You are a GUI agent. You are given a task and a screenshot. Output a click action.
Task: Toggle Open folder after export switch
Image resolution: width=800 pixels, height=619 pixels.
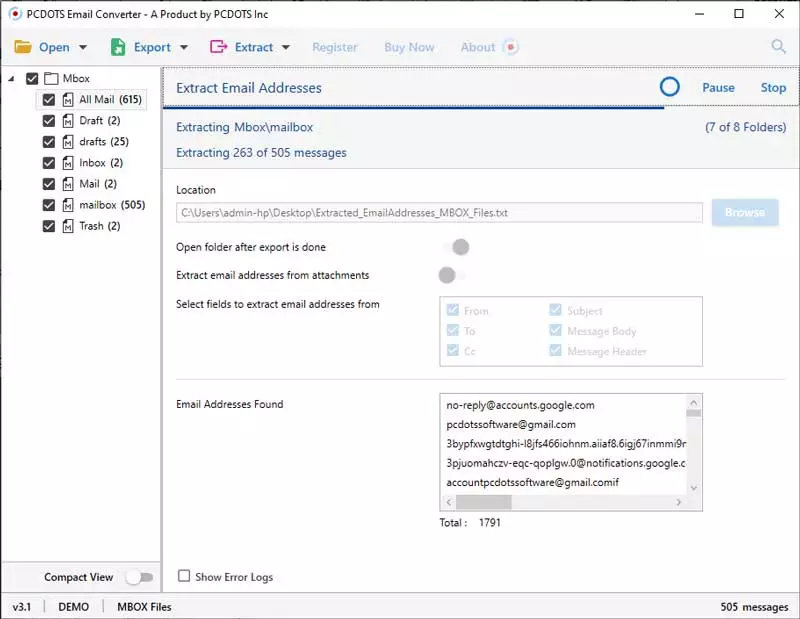pos(456,247)
